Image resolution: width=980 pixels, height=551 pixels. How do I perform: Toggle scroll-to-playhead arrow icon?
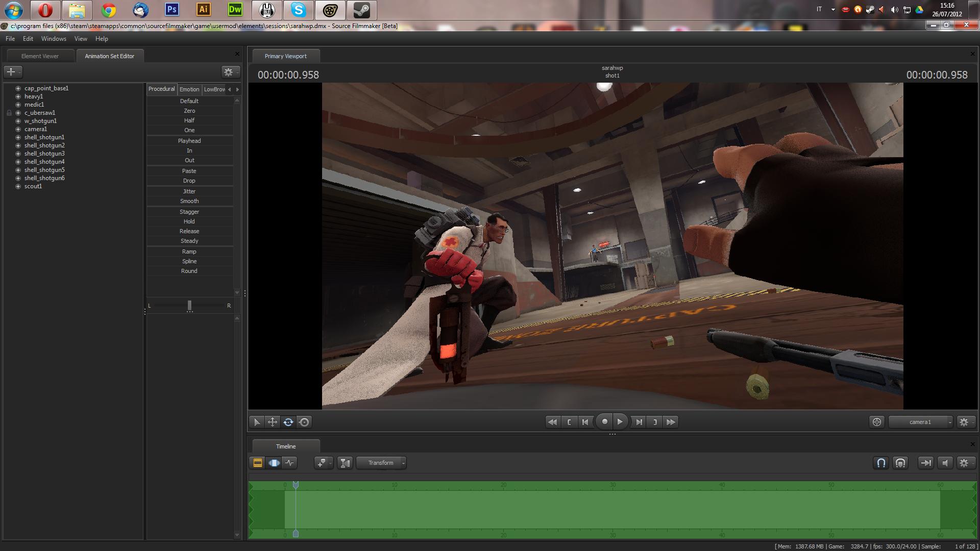click(x=925, y=463)
